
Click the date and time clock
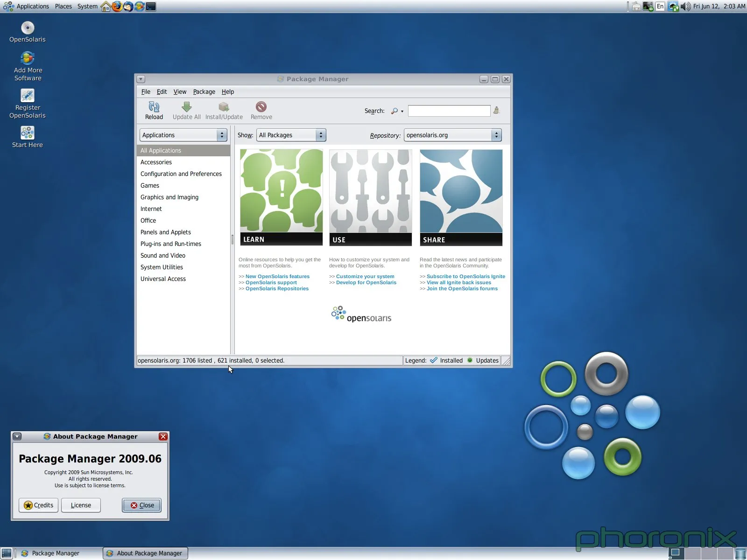719,7
